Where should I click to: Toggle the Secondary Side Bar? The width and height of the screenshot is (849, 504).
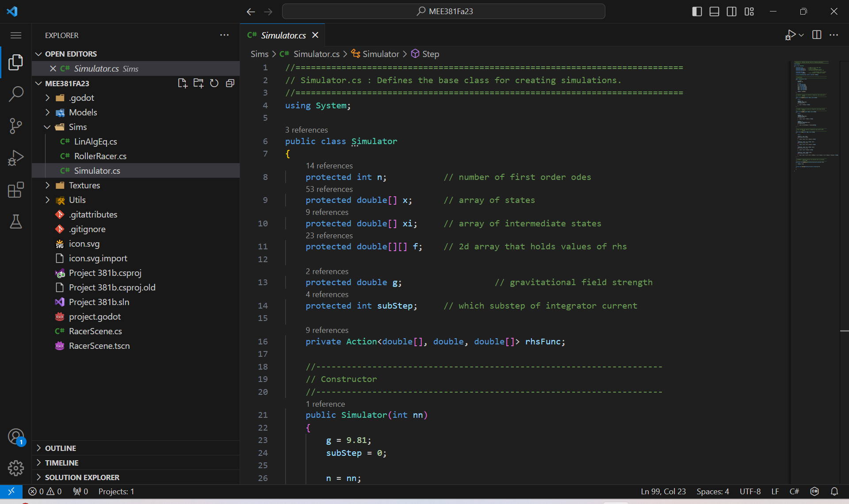732,11
